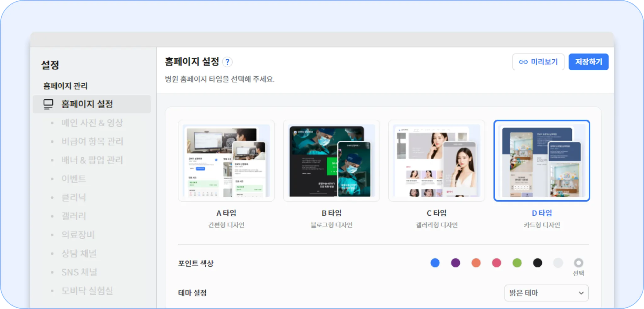Select the D 타입 card design thumbnail
The image size is (644, 309).
542,160
